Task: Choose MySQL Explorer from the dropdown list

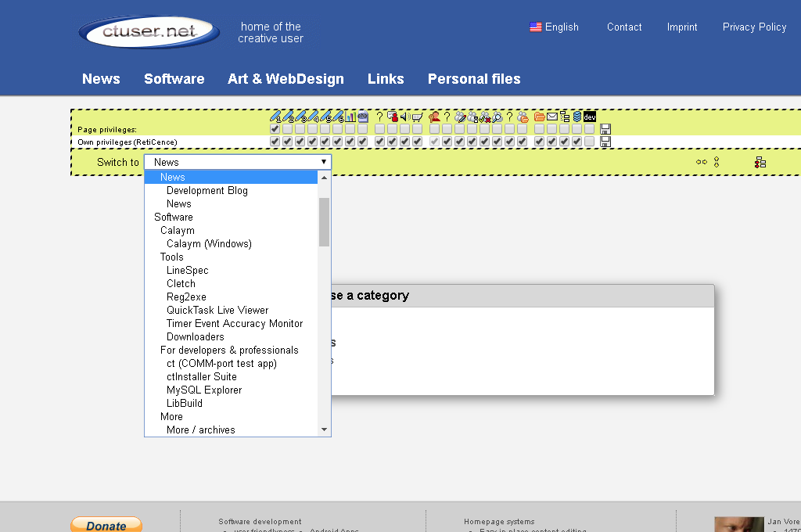Action: click(x=204, y=390)
